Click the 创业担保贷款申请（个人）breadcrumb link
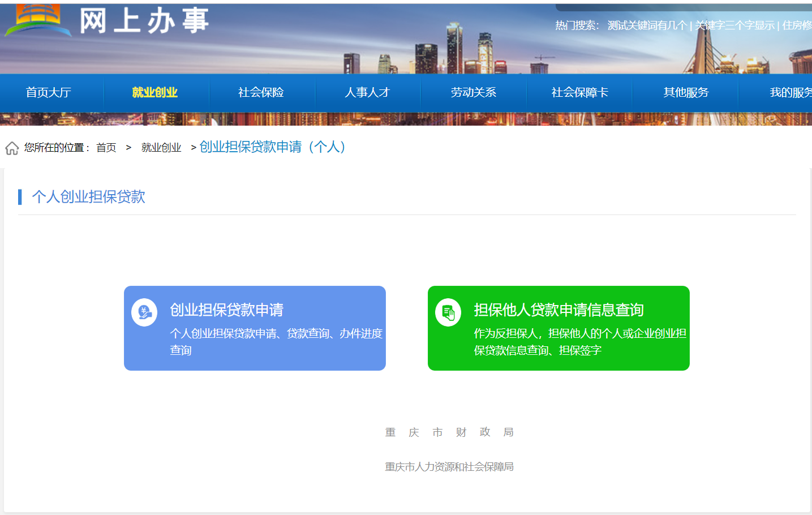The height and width of the screenshot is (515, 812). pos(272,147)
